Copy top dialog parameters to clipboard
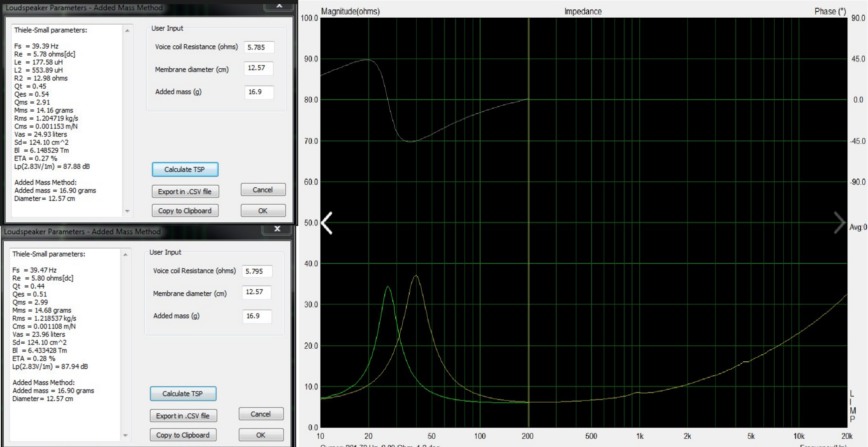 tap(185, 211)
